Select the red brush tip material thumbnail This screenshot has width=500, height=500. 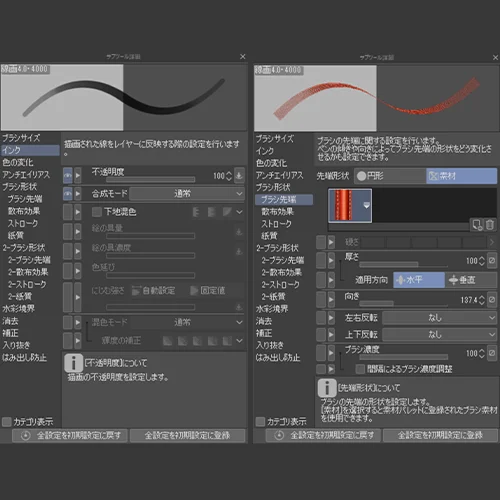(350, 205)
